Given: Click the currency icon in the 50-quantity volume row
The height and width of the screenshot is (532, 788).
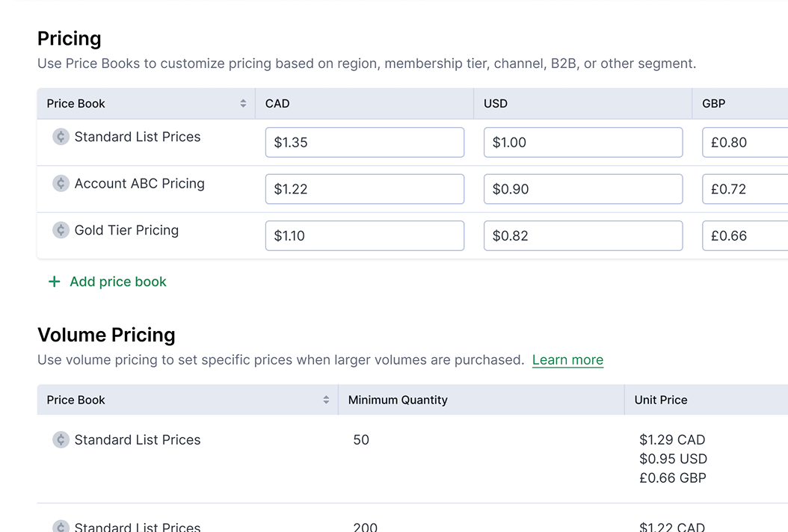Looking at the screenshot, I should [61, 440].
